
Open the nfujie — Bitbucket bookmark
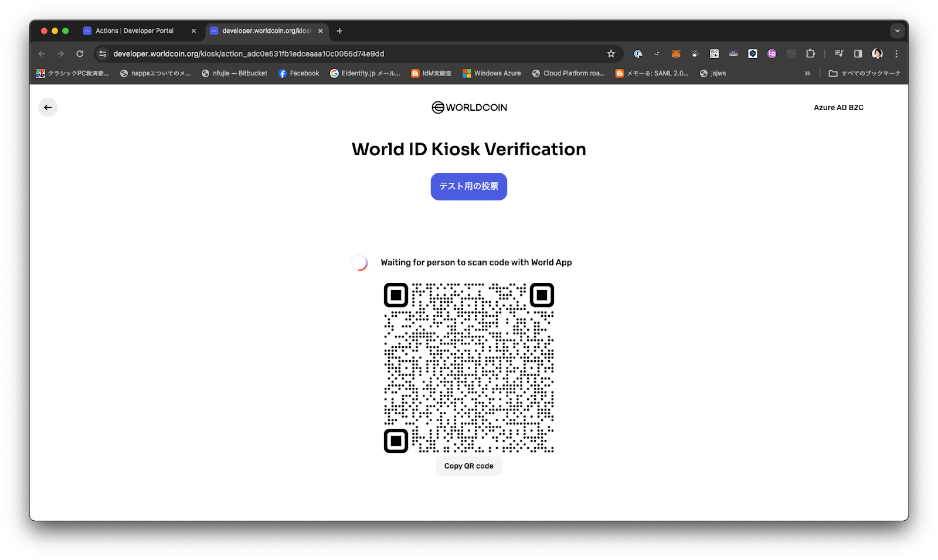tap(235, 74)
